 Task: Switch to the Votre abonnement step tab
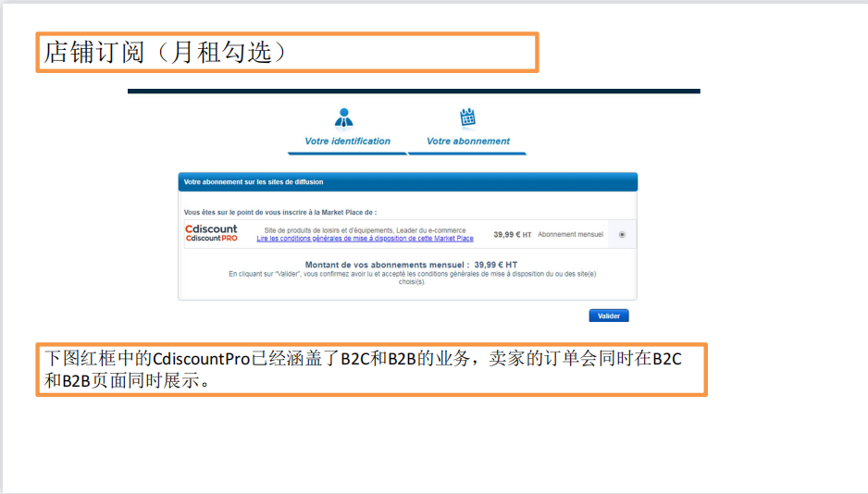coord(467,142)
